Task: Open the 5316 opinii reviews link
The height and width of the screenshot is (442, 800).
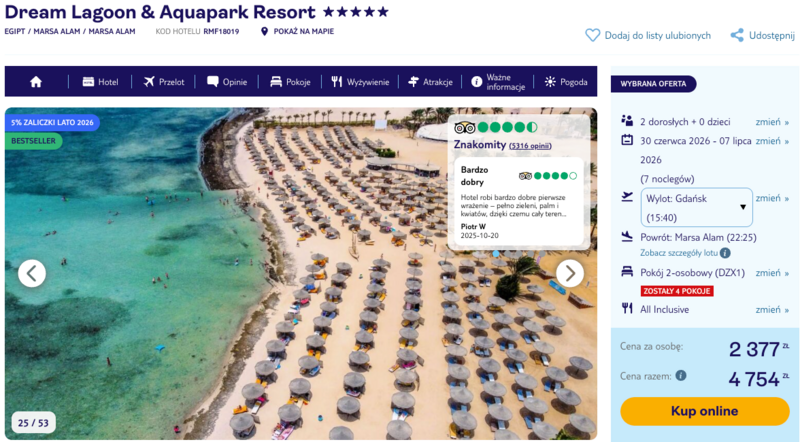Action: (530, 146)
